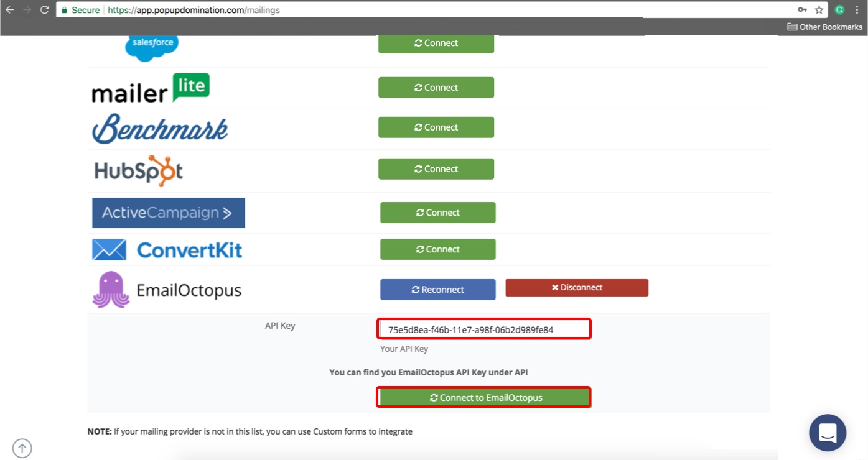The height and width of the screenshot is (460, 868).
Task: Focus the API Key input field
Action: [x=484, y=329]
